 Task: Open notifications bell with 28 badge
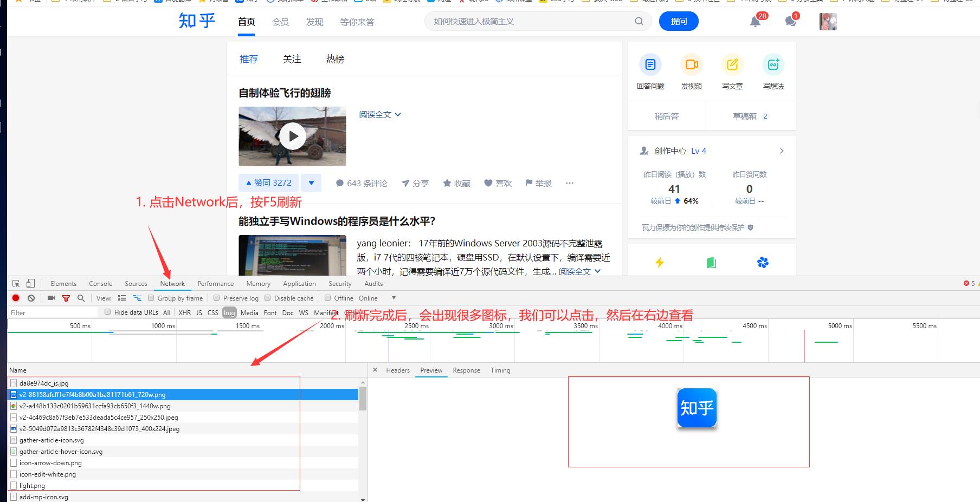755,22
